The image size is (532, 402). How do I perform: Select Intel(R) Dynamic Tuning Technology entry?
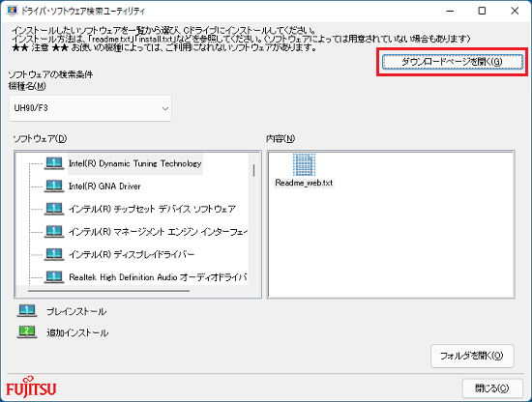pyautogui.click(x=135, y=163)
